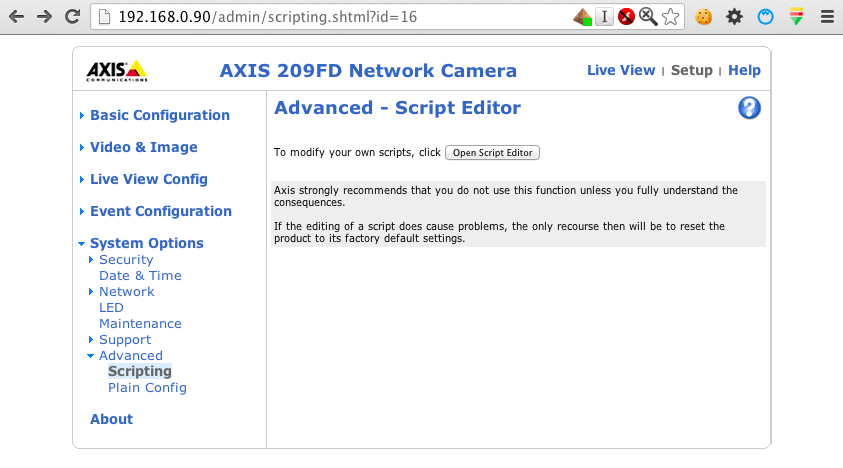Open Date & Time settings
Viewport: 843px width, 468px height.
point(140,275)
